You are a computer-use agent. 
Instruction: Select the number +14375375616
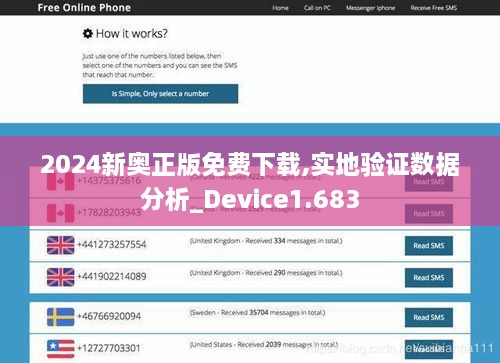(x=109, y=181)
